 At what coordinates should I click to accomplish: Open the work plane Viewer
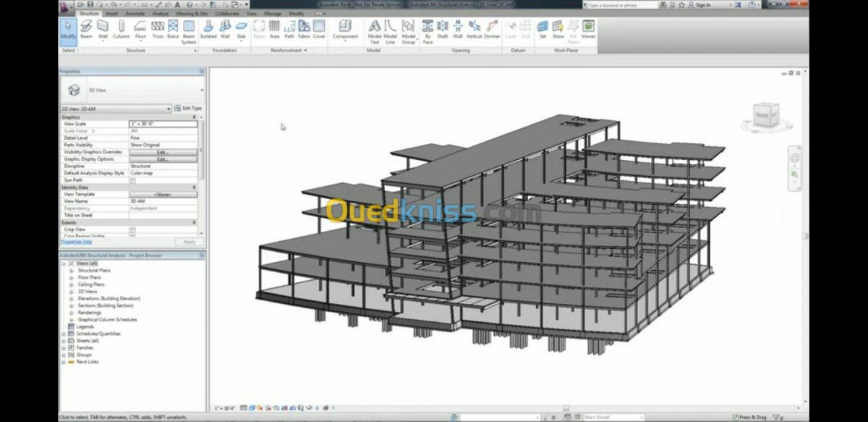589,30
